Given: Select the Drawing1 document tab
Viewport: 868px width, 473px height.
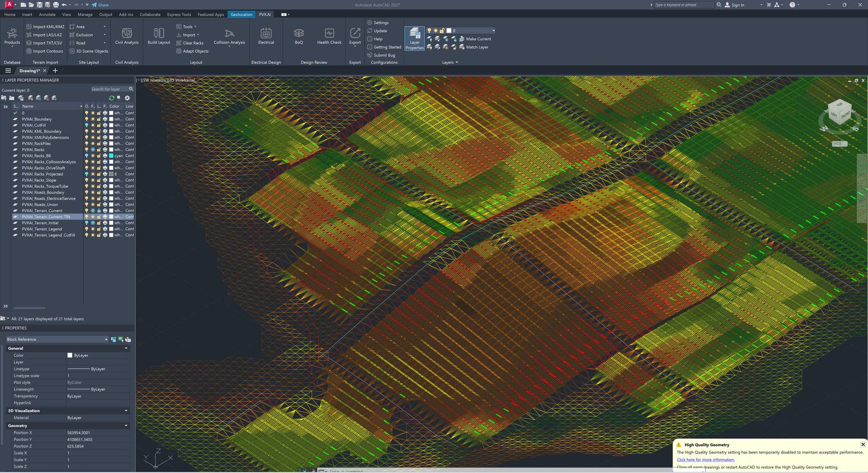Looking at the screenshot, I should [29, 71].
